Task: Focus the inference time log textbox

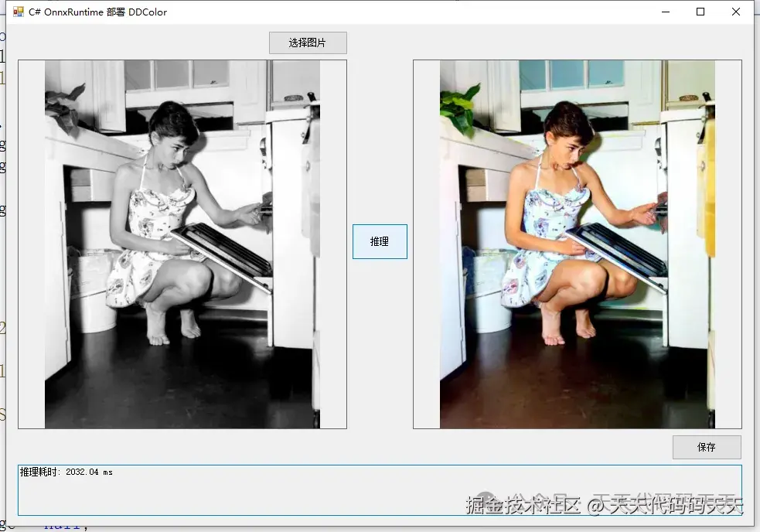Action: (380, 490)
